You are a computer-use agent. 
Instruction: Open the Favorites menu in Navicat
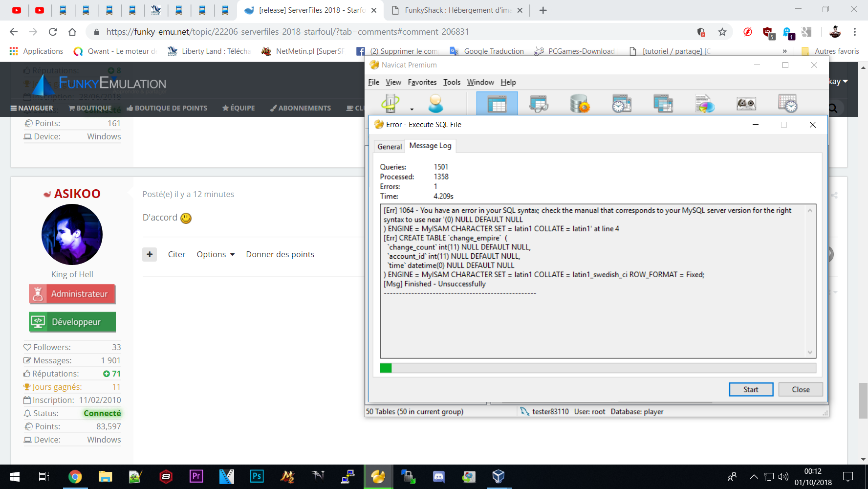[422, 82]
